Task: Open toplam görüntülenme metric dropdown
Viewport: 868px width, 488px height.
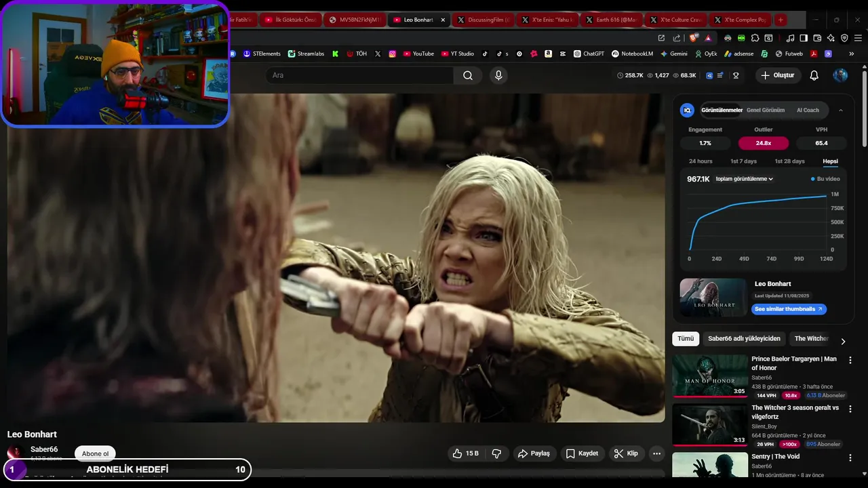Action: [745, 179]
